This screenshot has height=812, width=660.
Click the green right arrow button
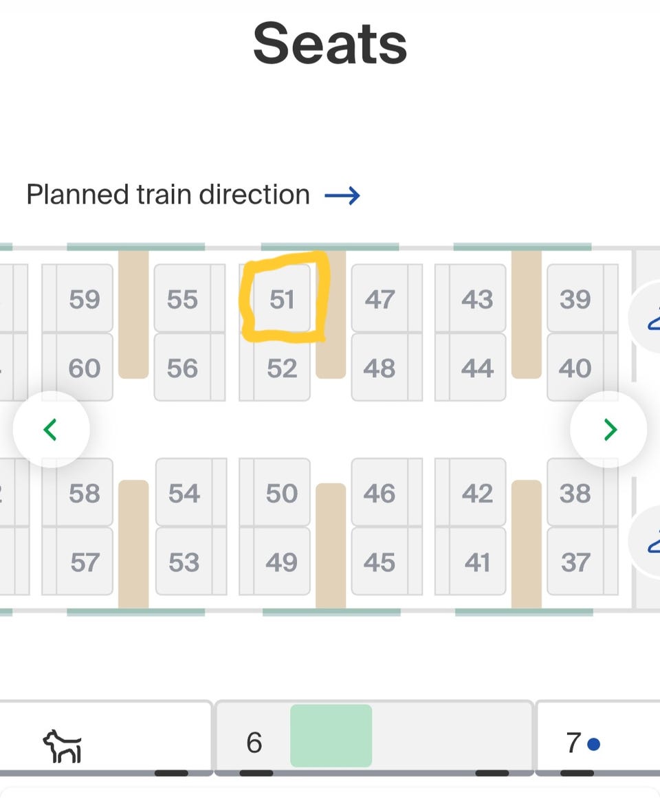click(609, 430)
